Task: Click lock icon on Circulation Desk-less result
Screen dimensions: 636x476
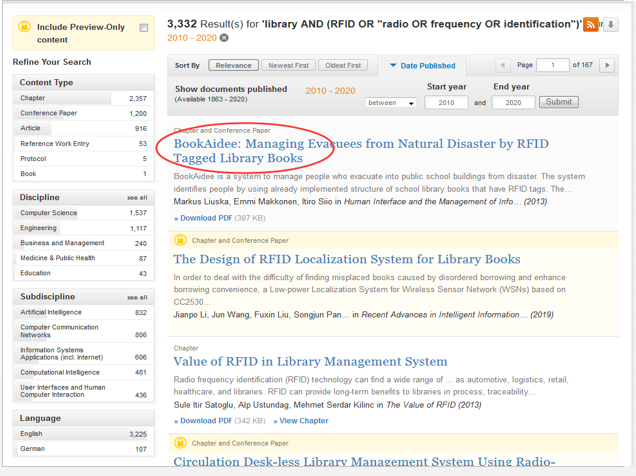Action: 180,443
